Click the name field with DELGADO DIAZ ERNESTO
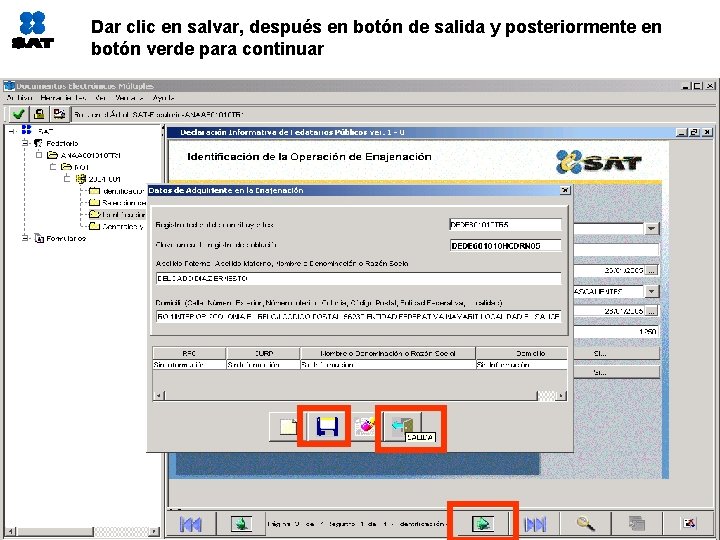 tap(358, 278)
